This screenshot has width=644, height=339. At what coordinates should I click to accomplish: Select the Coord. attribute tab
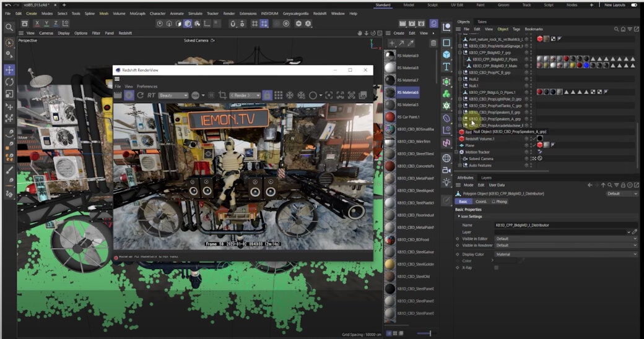click(x=481, y=202)
